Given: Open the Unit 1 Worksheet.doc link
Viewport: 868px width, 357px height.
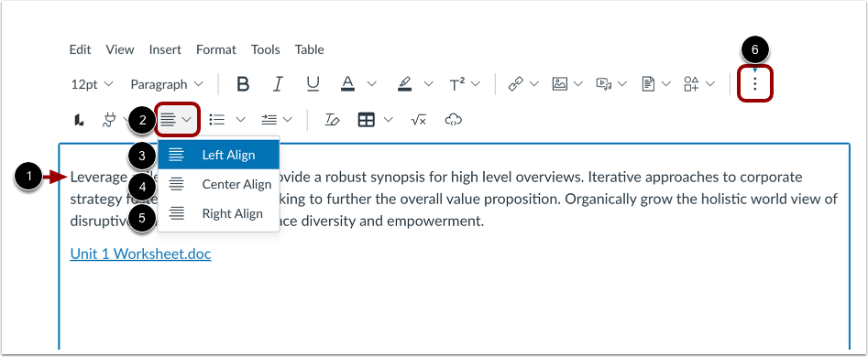Looking at the screenshot, I should click(x=140, y=254).
